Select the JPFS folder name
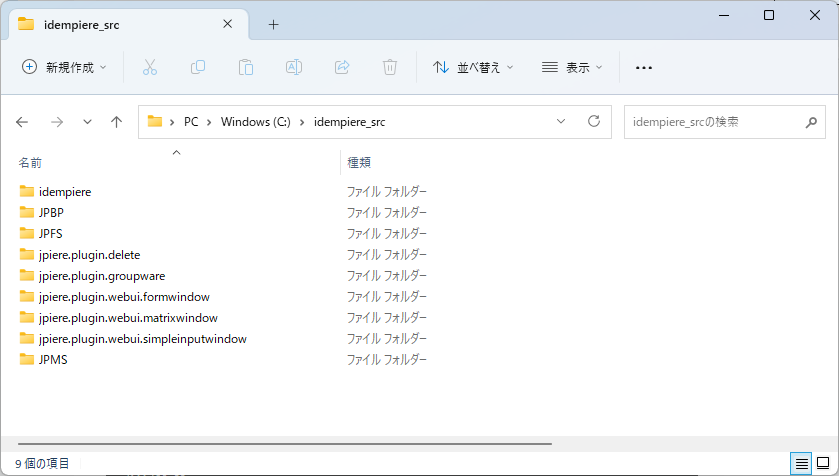This screenshot has height=476, width=839. [x=51, y=234]
